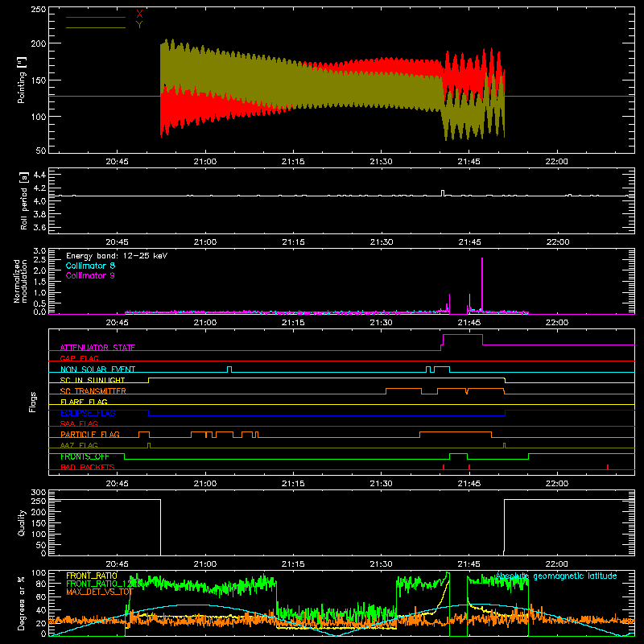
Task: Click the yellow FRONT_RATIO legend label
Action: pyautogui.click(x=92, y=576)
